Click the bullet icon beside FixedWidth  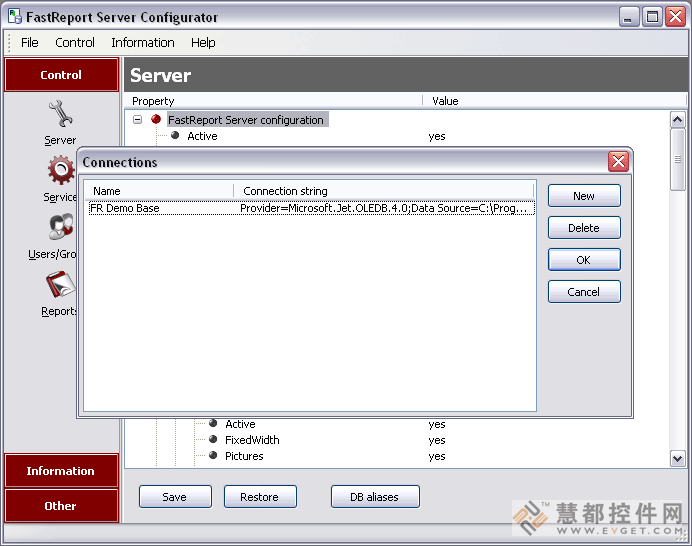pyautogui.click(x=213, y=439)
